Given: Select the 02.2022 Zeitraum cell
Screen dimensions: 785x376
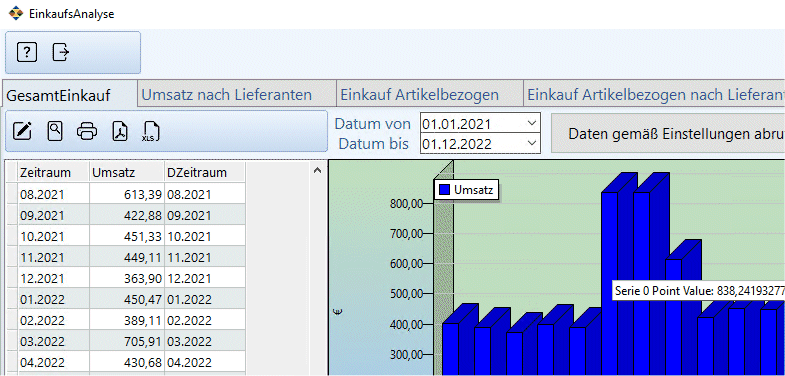Looking at the screenshot, I should coord(53,320).
